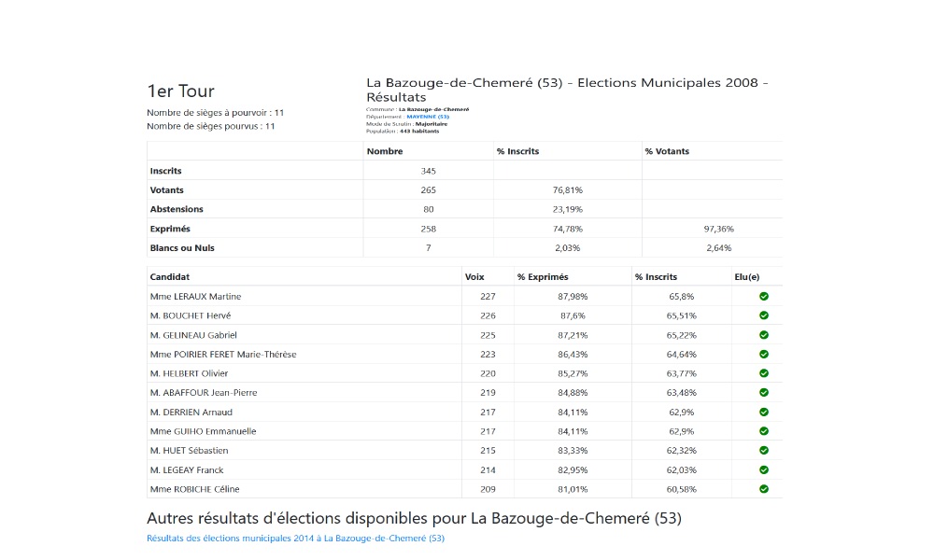Click elected icon for Mme POIRIER FERET
Viewport: 934px width, 560px height.
764,354
